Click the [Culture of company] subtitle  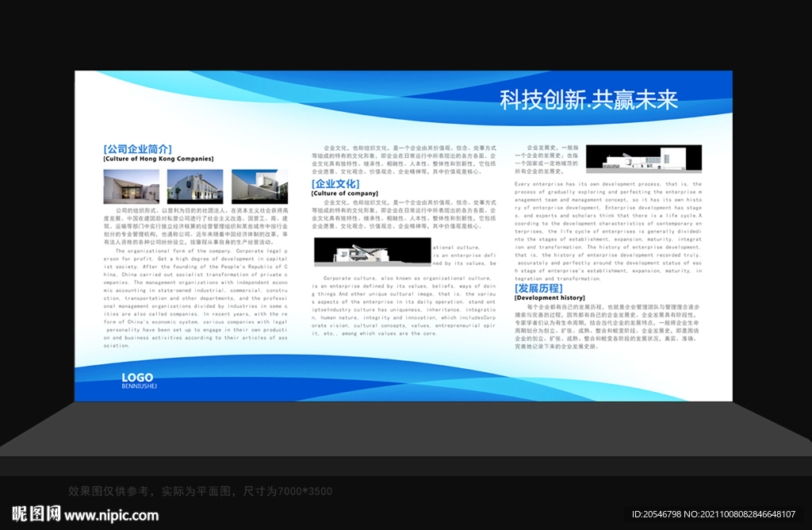click(345, 194)
